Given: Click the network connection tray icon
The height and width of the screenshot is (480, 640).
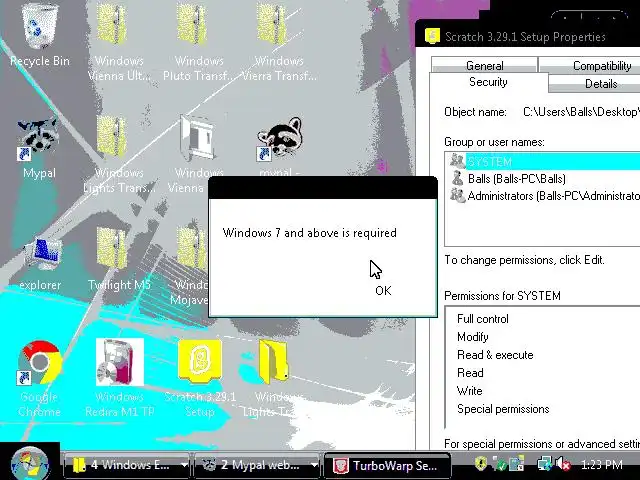Looking at the screenshot, I should [544, 464].
